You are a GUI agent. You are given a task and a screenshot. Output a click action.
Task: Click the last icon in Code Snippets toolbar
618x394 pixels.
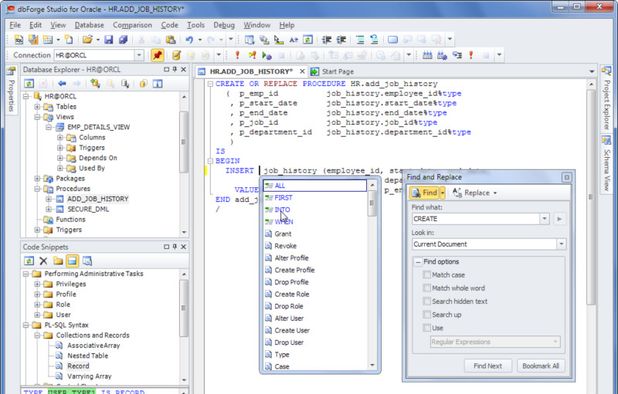point(87,261)
